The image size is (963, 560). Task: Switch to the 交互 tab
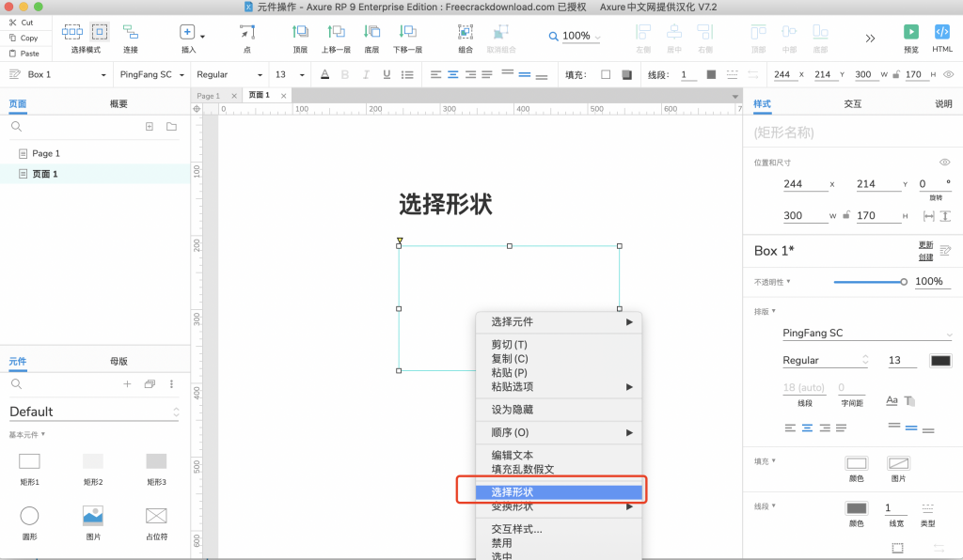[x=852, y=103]
